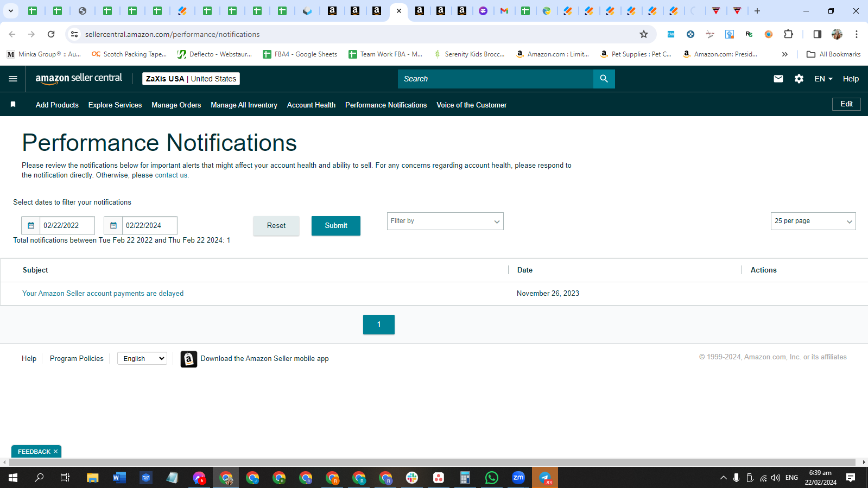Open File Explorer from the taskbar
This screenshot has width=868, height=488.
coord(93,478)
